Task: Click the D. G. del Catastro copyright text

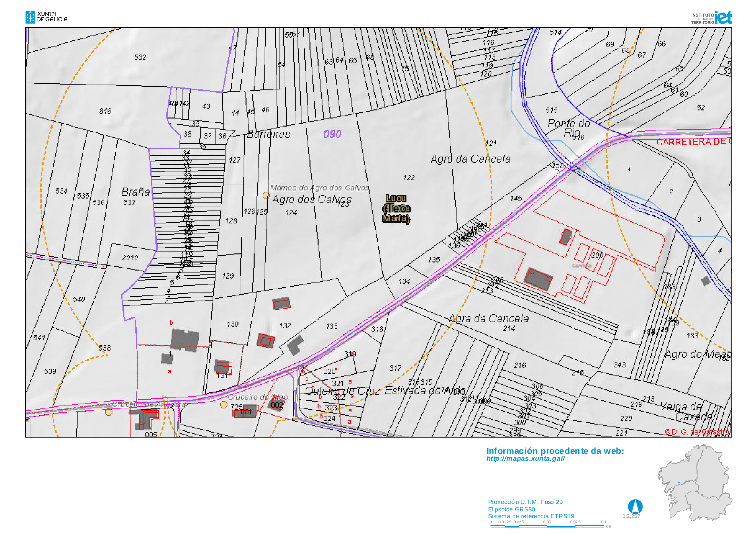Action: point(697,432)
